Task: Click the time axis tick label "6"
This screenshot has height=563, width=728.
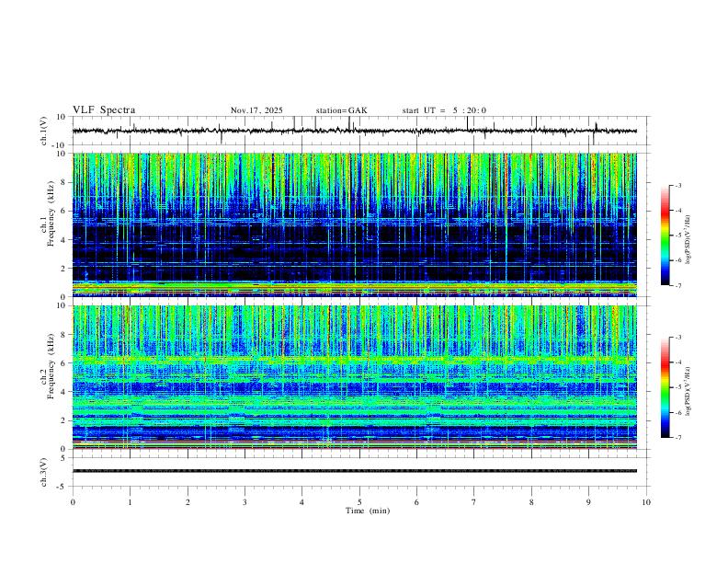Action: (416, 502)
